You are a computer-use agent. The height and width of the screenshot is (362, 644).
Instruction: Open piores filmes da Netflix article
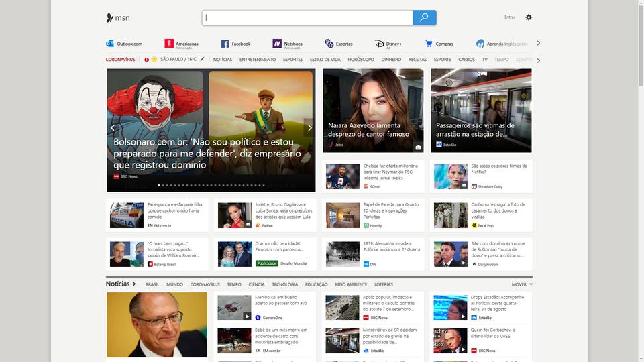pyautogui.click(x=498, y=169)
